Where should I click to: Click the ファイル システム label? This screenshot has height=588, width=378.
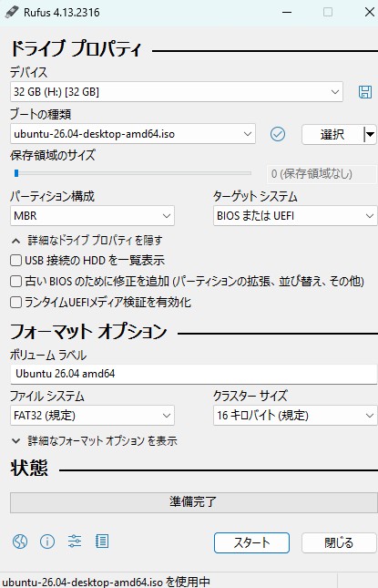tap(47, 396)
